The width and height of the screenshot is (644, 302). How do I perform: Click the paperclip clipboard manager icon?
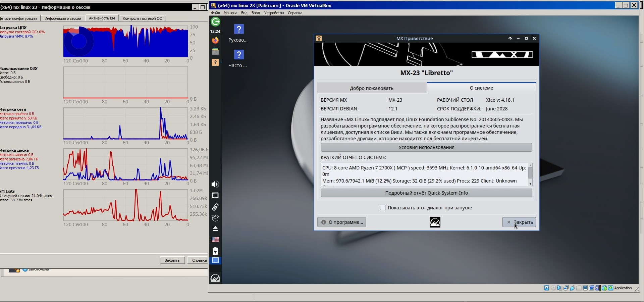215,207
